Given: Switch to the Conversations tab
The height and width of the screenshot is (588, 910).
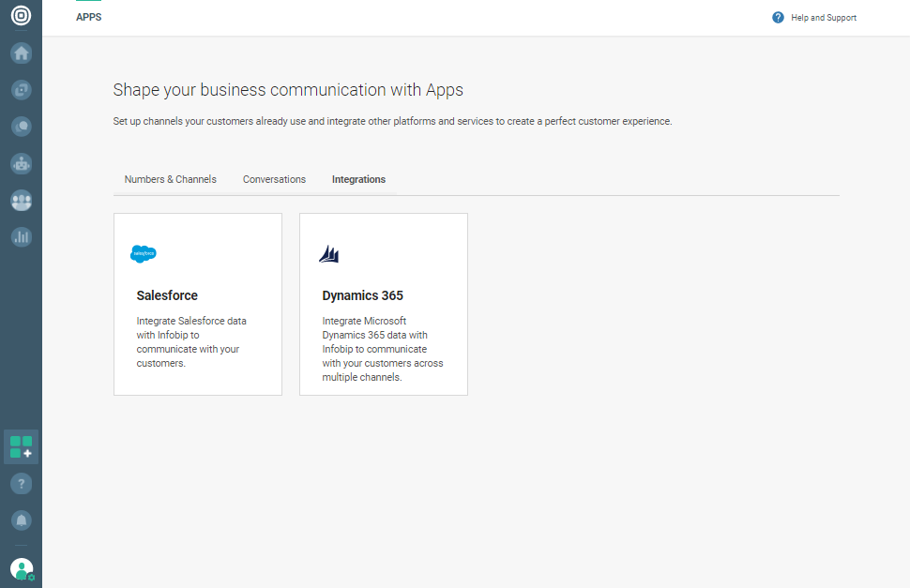Looking at the screenshot, I should click(274, 179).
